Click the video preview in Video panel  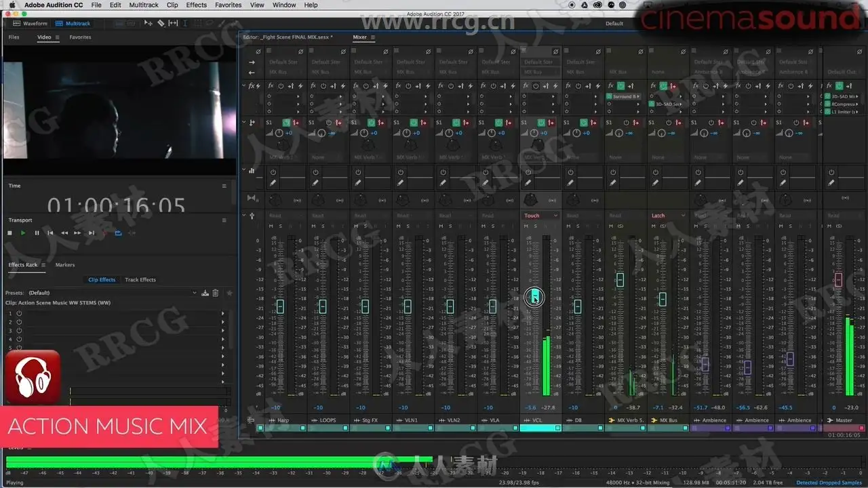(x=119, y=109)
